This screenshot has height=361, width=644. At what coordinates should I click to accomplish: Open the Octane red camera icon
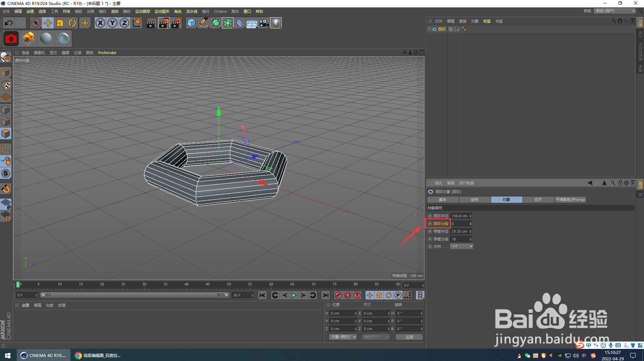(x=11, y=39)
